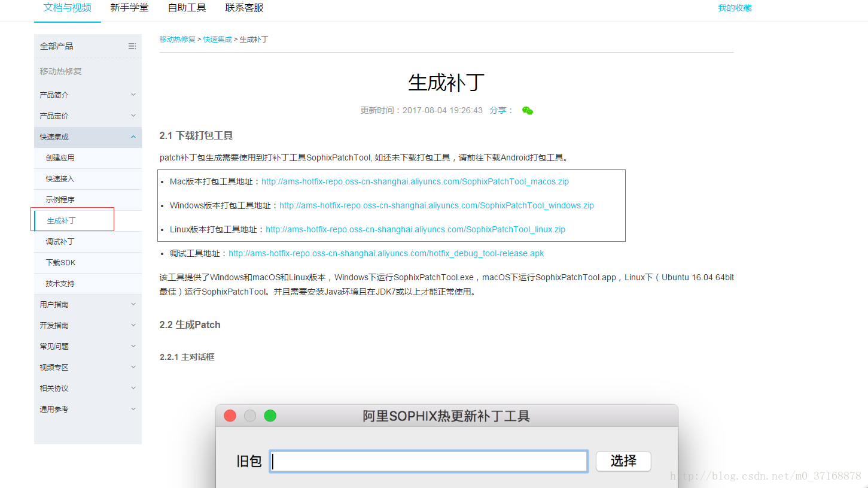
Task: Open the 联系客服 tab
Action: coord(245,8)
